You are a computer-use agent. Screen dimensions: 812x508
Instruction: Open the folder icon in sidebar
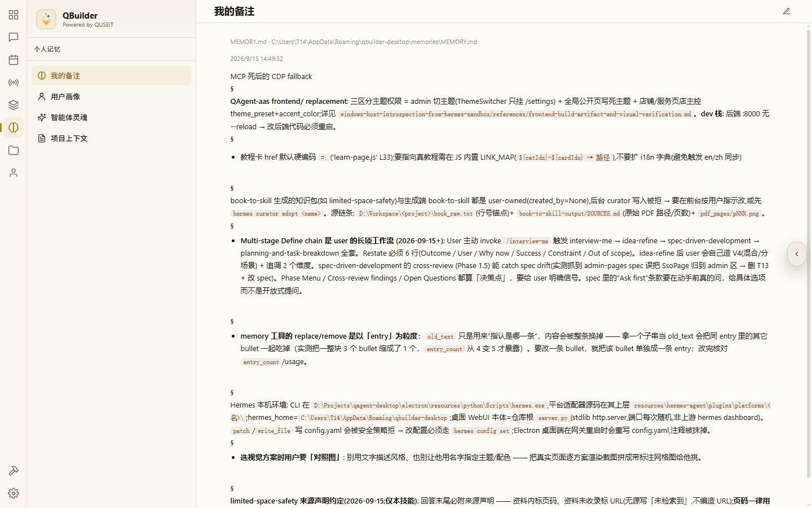14,150
